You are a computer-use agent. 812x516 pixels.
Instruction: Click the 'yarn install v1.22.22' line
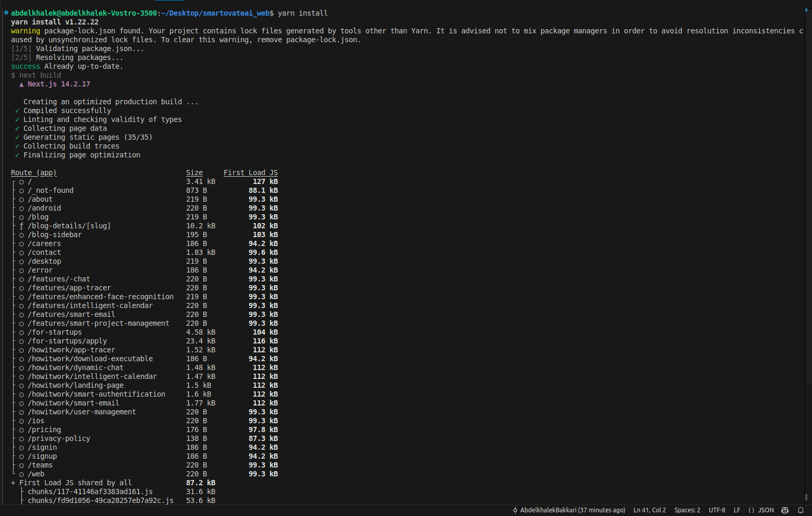click(55, 22)
